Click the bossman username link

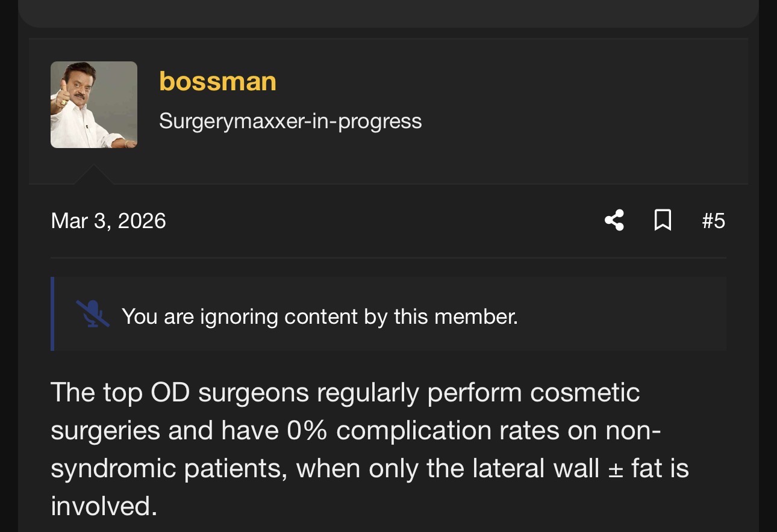pyautogui.click(x=217, y=81)
